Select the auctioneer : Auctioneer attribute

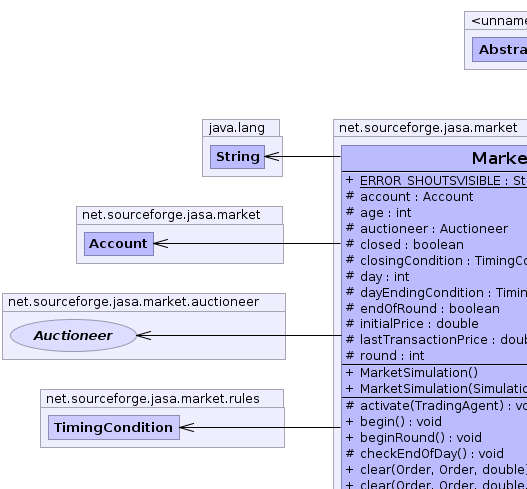tap(427, 229)
